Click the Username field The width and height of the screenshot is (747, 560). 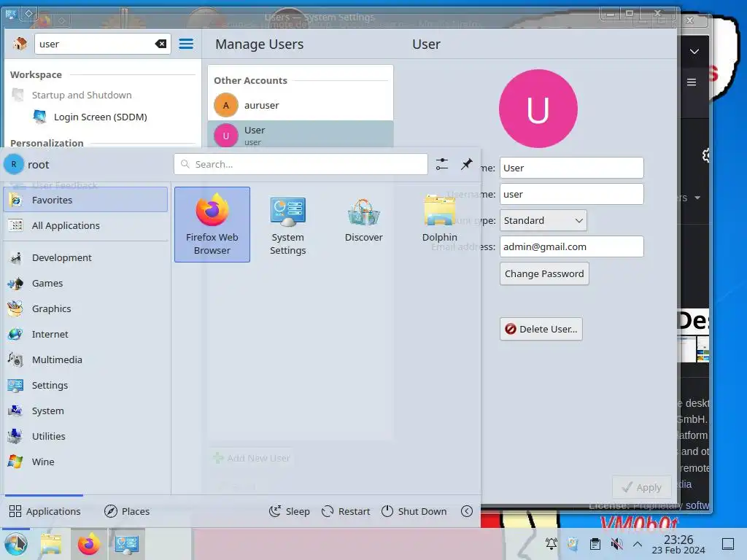[x=571, y=194]
